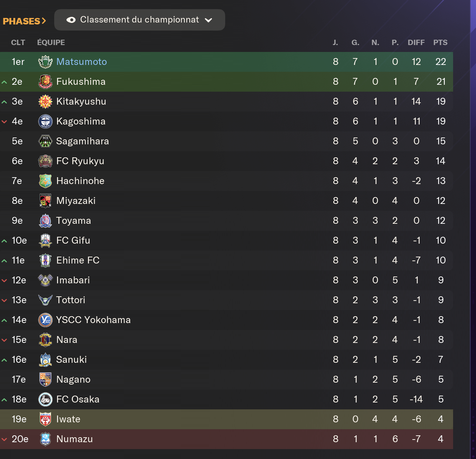The height and width of the screenshot is (459, 476).
Task: Click the ÉQUIPE column header
Action: coord(51,42)
